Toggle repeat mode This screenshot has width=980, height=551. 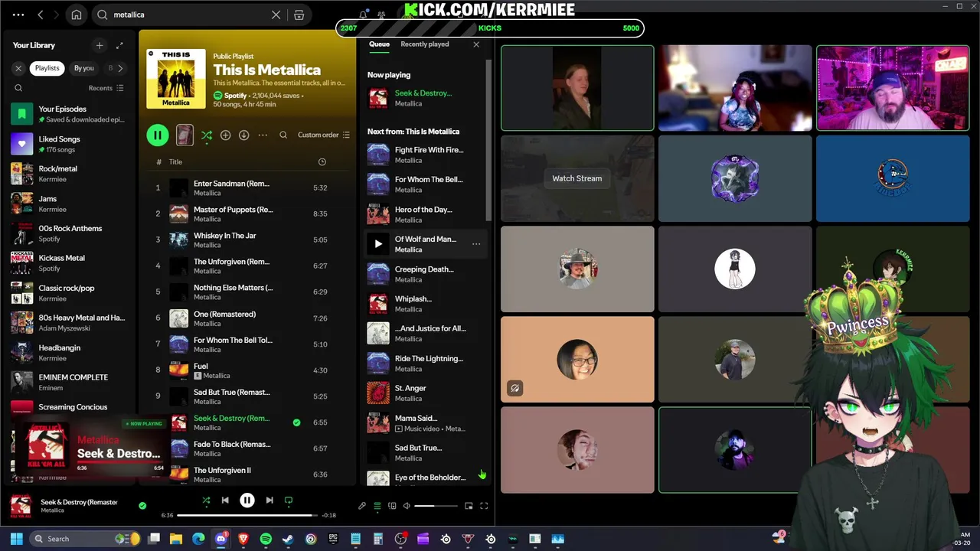pos(289,500)
